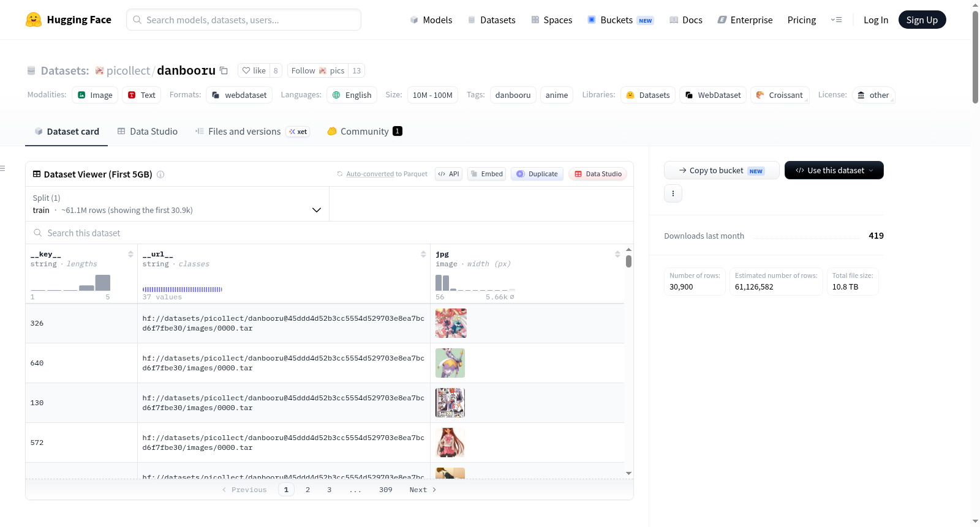Select the English language tag
The height and width of the screenshot is (527, 980).
352,95
